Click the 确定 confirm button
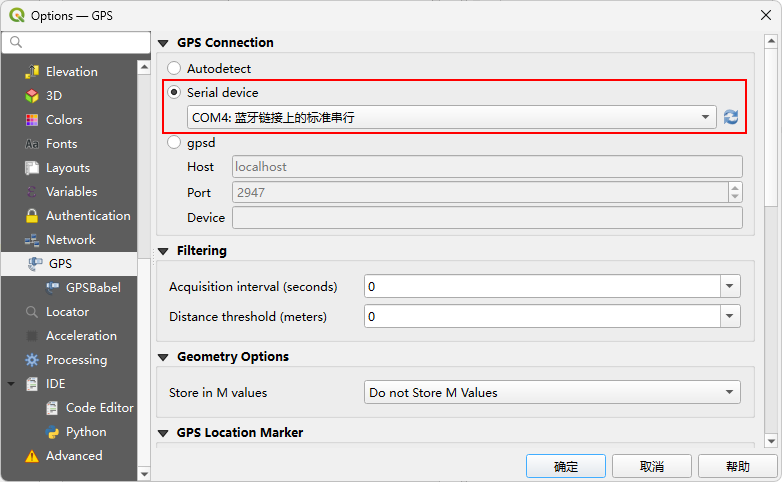 [566, 466]
